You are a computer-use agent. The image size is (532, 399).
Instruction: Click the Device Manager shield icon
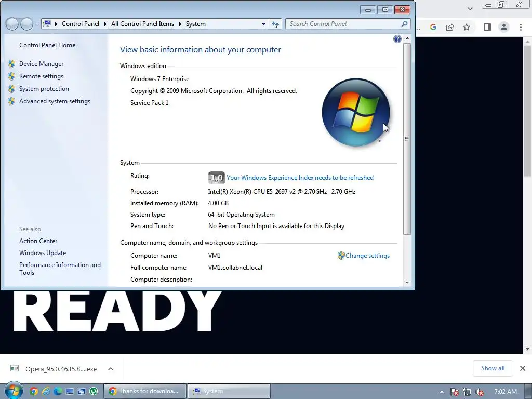tap(11, 64)
